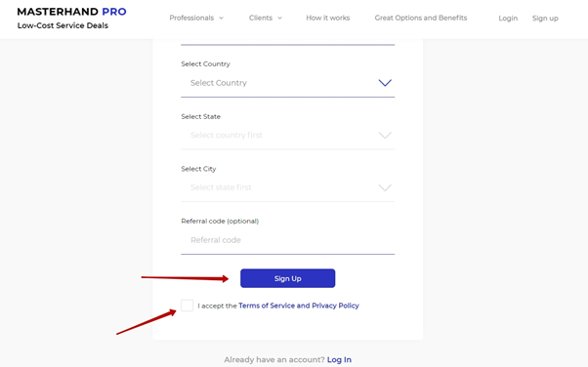The image size is (588, 367).
Task: Click the MASTERHAND PRO logo
Action: [71, 12]
